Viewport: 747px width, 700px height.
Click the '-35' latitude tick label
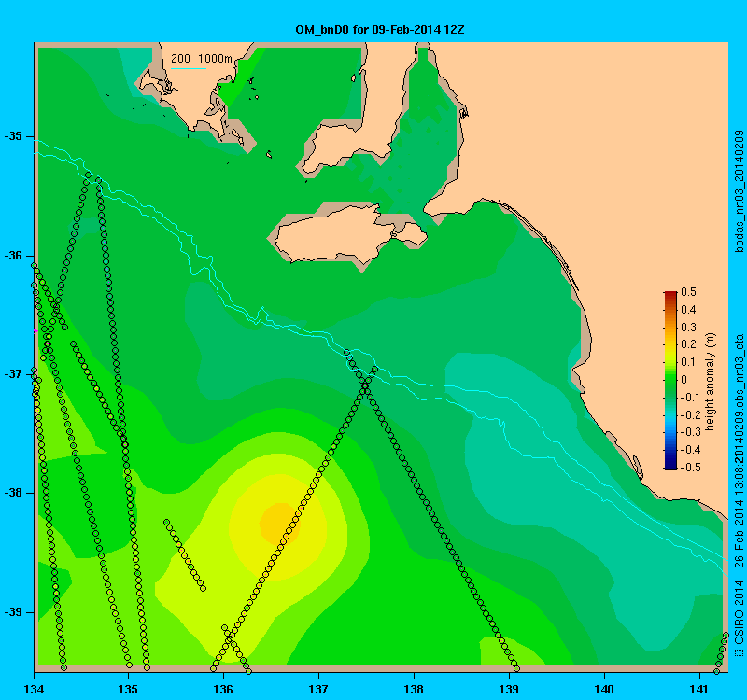[x=13, y=136]
